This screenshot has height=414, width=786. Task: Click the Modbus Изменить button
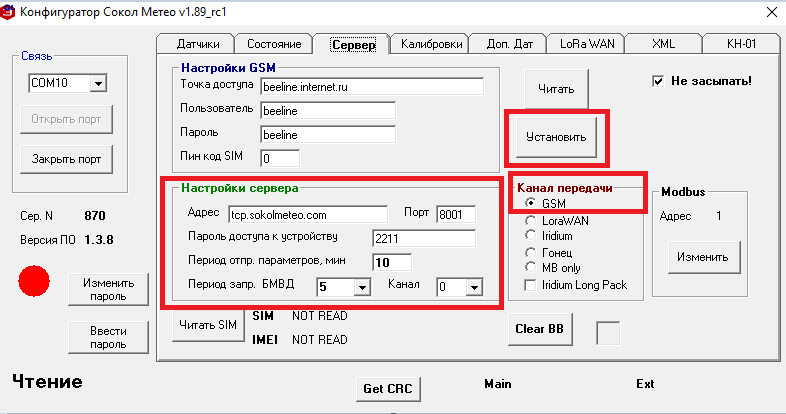pos(703,257)
